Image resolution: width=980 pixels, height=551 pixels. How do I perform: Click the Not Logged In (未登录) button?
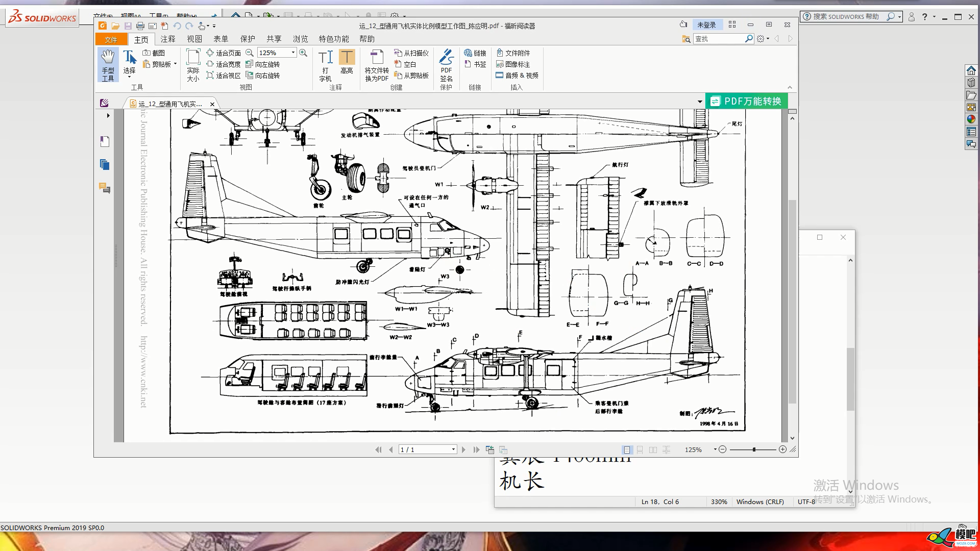(706, 24)
